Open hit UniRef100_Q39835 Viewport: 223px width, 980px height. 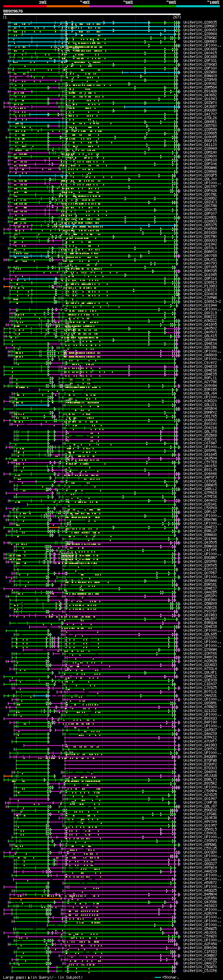point(200,23)
